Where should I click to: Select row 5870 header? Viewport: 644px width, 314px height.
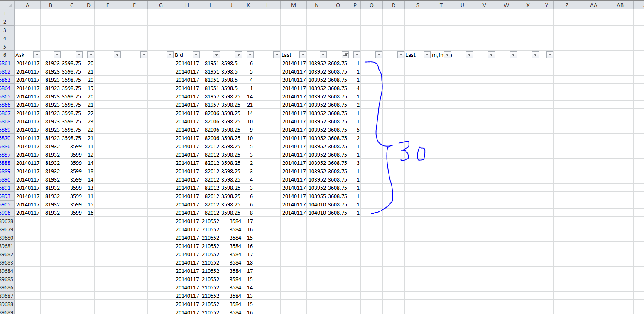click(x=7, y=138)
